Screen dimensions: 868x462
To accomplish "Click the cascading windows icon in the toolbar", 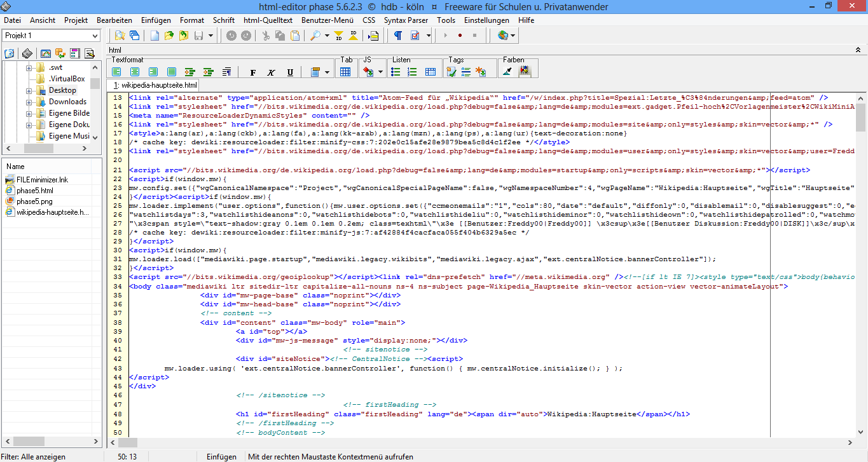I will pyautogui.click(x=135, y=36).
